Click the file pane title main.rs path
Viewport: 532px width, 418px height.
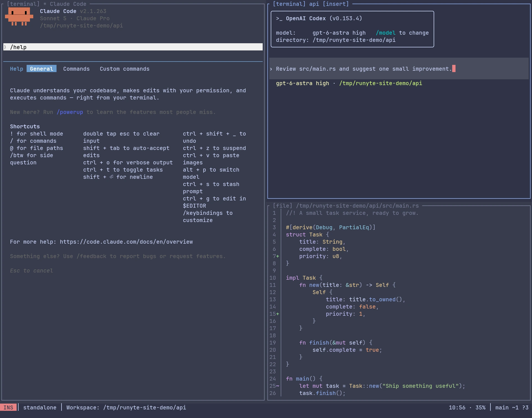(346, 206)
